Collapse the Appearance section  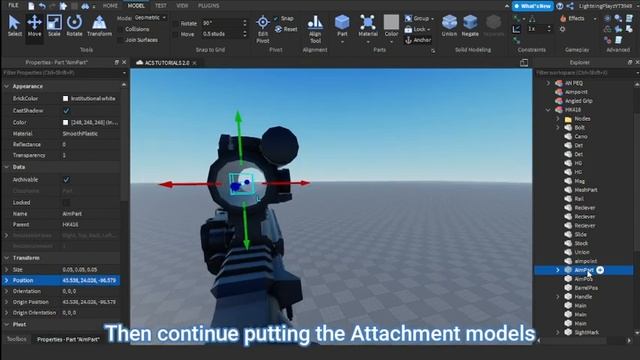pos(7,87)
